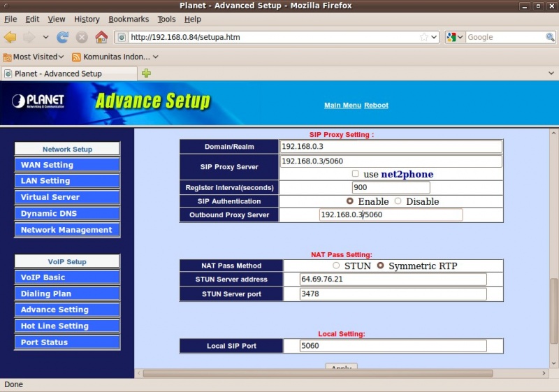Open the Bookmarks menu
Screen dimensions: 559x392
[129, 20]
